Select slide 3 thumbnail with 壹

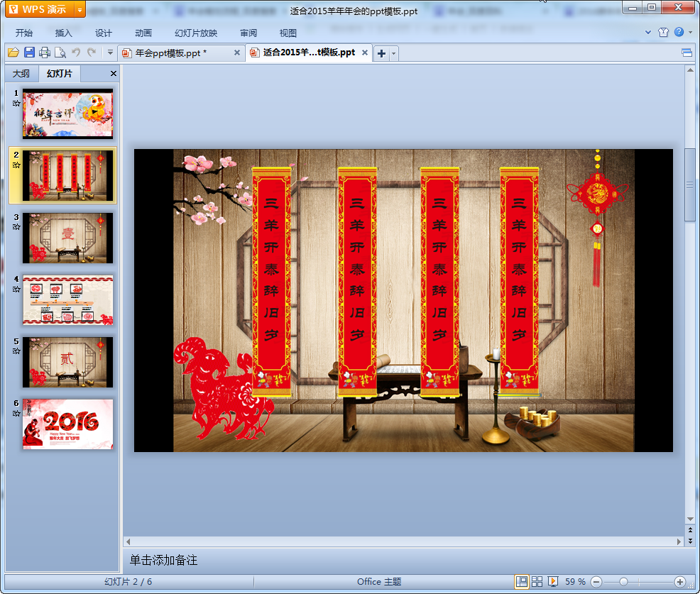pyautogui.click(x=68, y=238)
